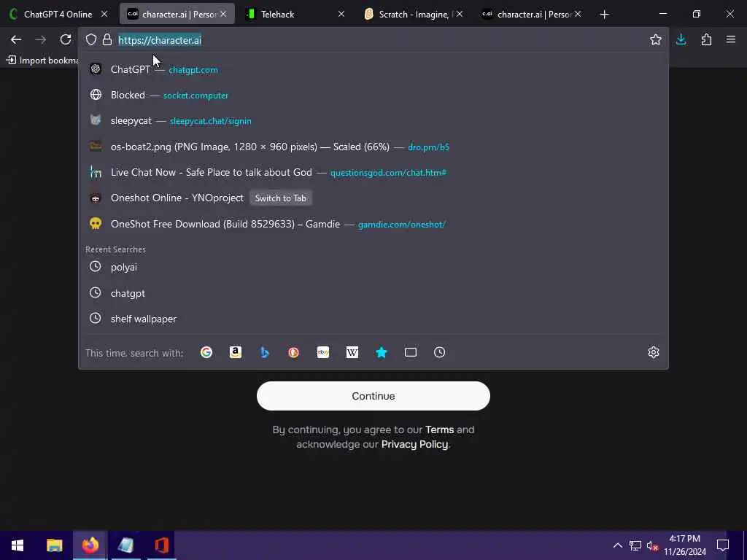Search this time with DuckDuckGo
This screenshot has height=560, width=747.
293,352
